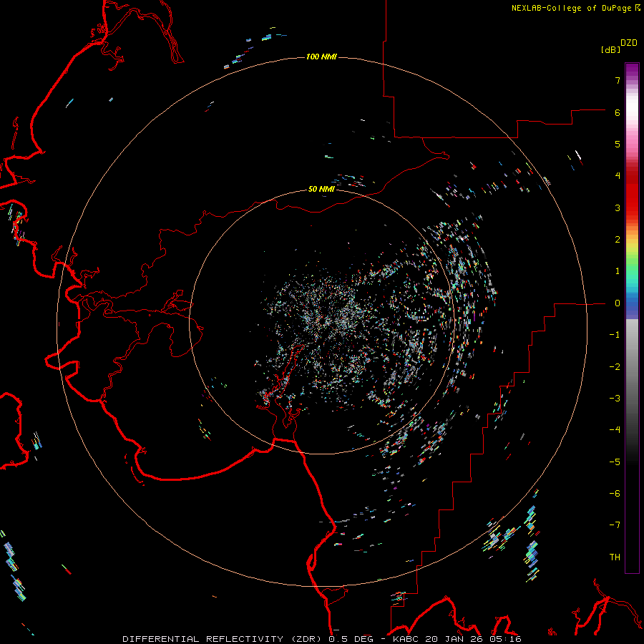
Task: Click the DZD colorbar title
Action: pyautogui.click(x=628, y=43)
